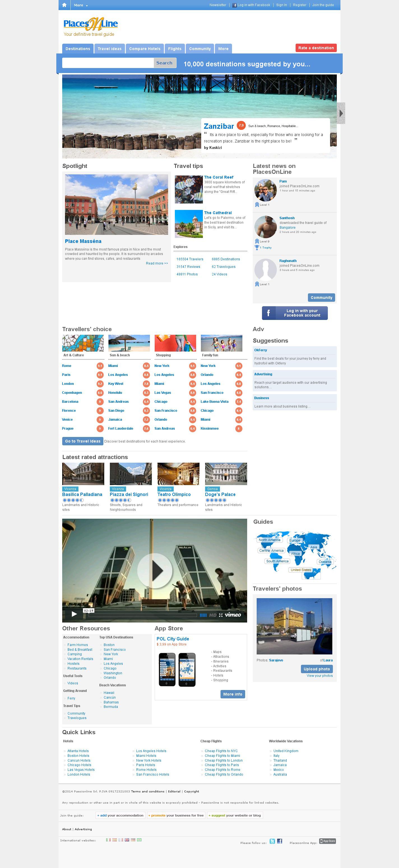Select the Italian flag international website
The image size is (399, 868).
[x=108, y=840]
